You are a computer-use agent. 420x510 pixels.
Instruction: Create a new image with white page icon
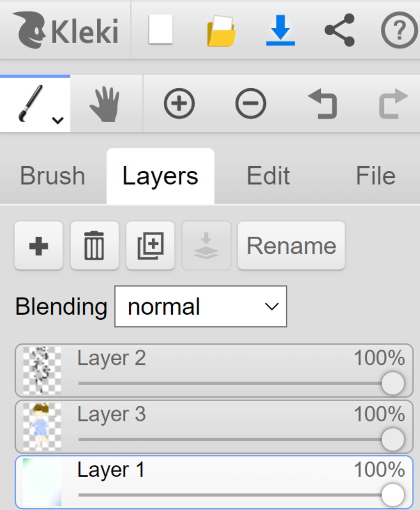point(160,30)
